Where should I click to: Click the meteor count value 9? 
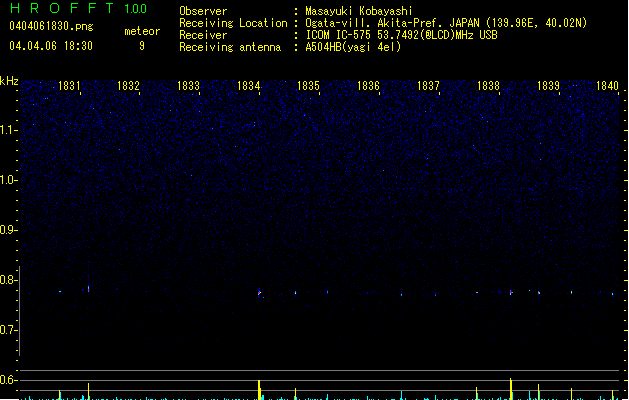[142, 46]
